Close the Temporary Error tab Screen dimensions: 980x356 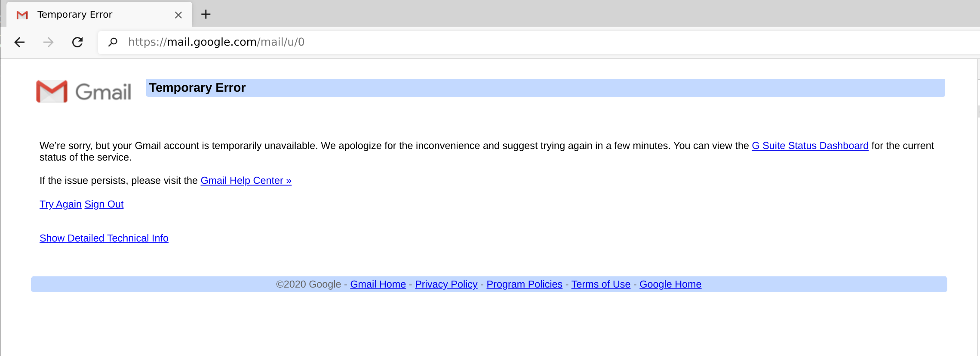pyautogui.click(x=178, y=15)
